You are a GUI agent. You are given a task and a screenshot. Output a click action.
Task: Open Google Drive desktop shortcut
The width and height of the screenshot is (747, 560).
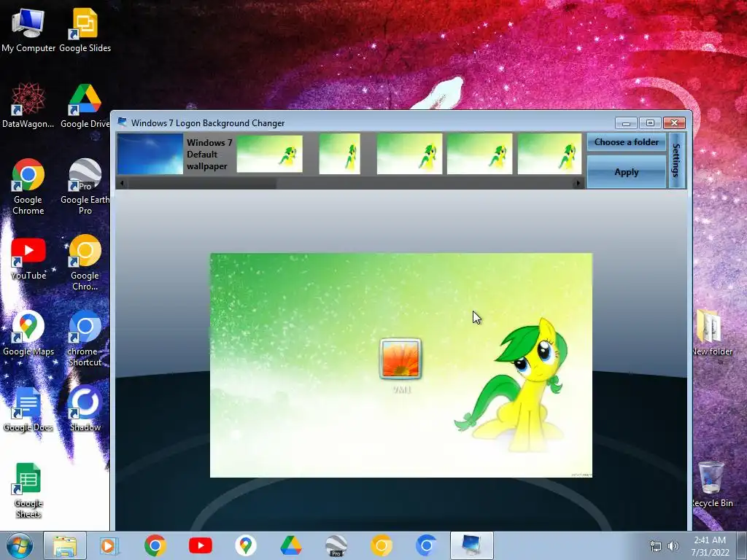click(x=85, y=105)
